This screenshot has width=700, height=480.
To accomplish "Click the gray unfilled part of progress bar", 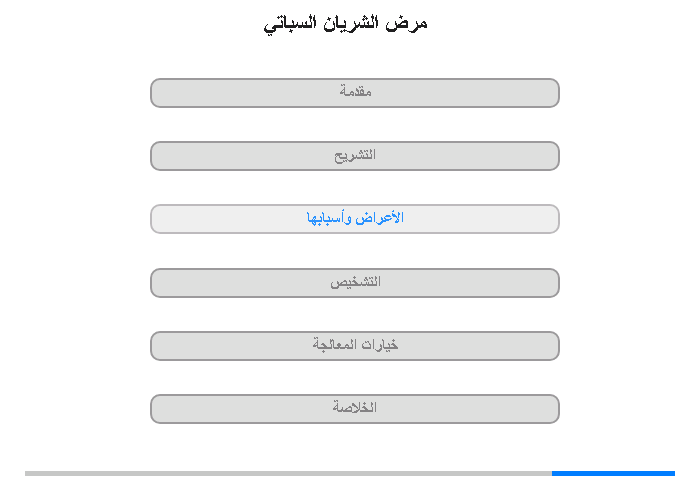I will coord(288,473).
